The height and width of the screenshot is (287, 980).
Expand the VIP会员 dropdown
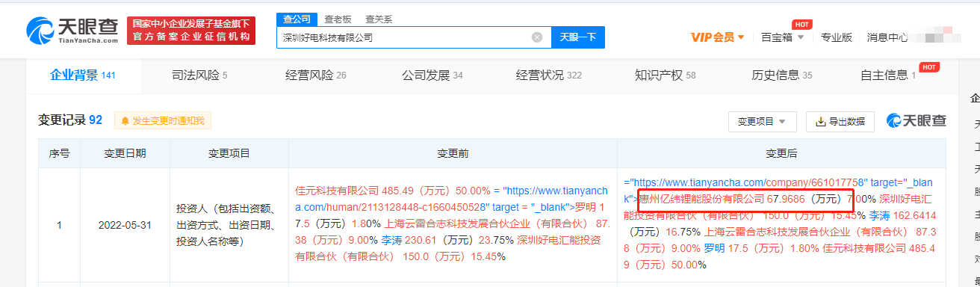[717, 37]
